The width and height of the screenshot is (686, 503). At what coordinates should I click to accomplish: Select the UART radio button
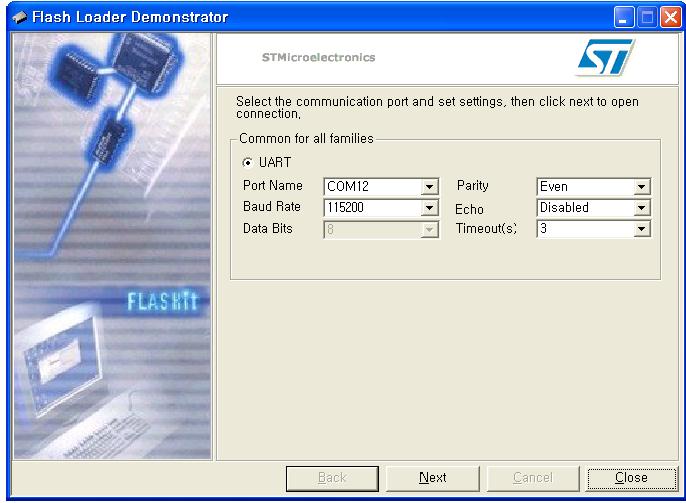[248, 163]
